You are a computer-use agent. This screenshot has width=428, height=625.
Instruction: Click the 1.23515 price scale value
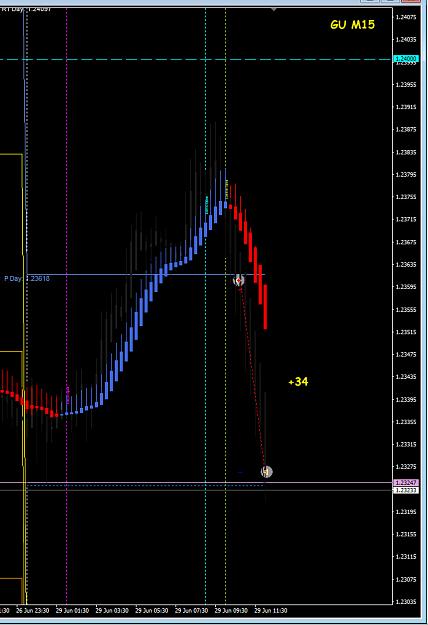[406, 332]
